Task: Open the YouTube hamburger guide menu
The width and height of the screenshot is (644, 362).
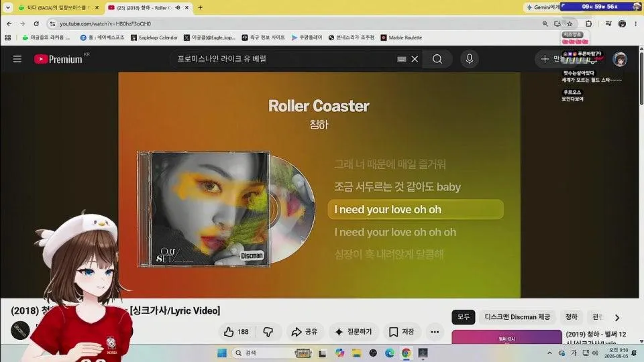Action: pos(17,59)
